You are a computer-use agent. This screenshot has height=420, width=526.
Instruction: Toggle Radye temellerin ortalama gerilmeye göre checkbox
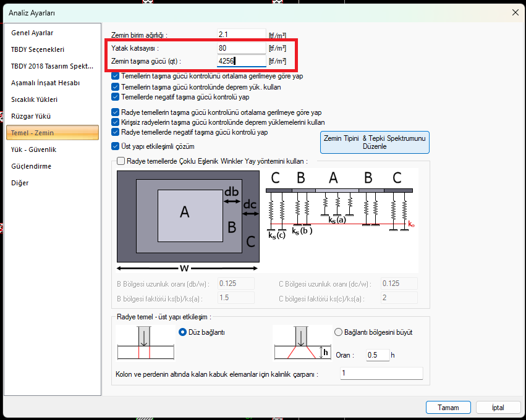[115, 112]
